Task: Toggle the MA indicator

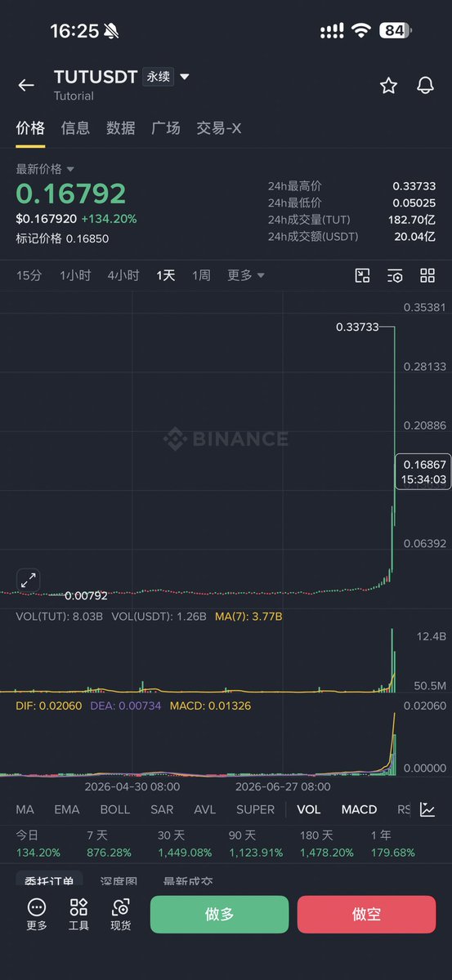Action: tap(25, 809)
